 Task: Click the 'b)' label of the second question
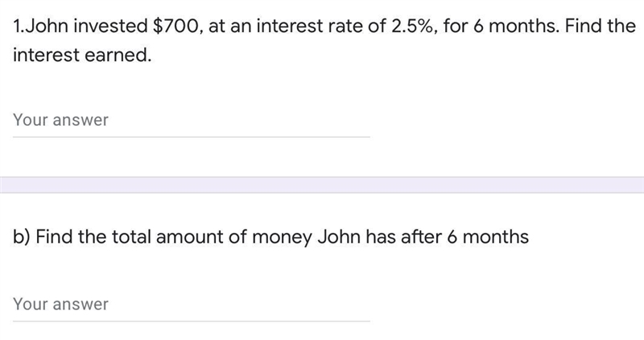tap(22, 237)
